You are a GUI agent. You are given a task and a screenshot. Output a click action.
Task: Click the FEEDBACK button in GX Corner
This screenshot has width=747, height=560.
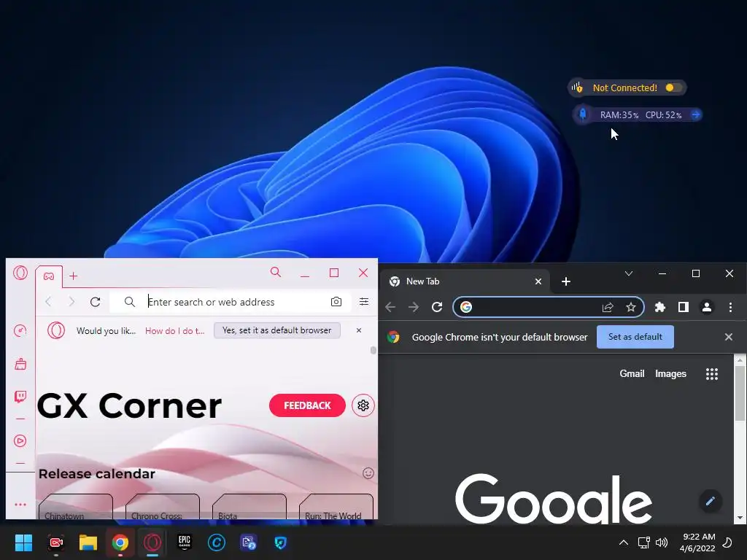(x=307, y=405)
